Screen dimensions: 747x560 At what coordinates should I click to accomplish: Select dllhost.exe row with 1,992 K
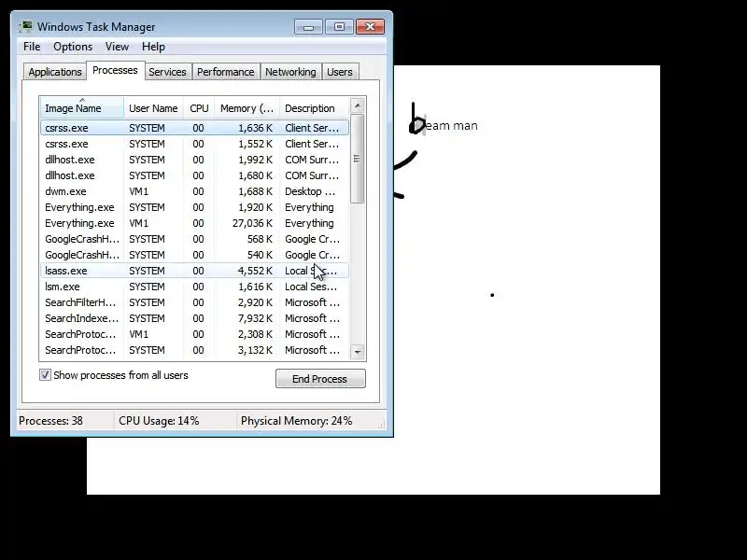(x=195, y=160)
